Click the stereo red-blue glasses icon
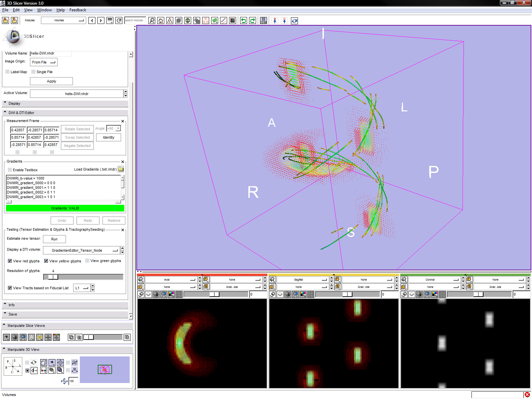532x399 pixels. point(44,370)
